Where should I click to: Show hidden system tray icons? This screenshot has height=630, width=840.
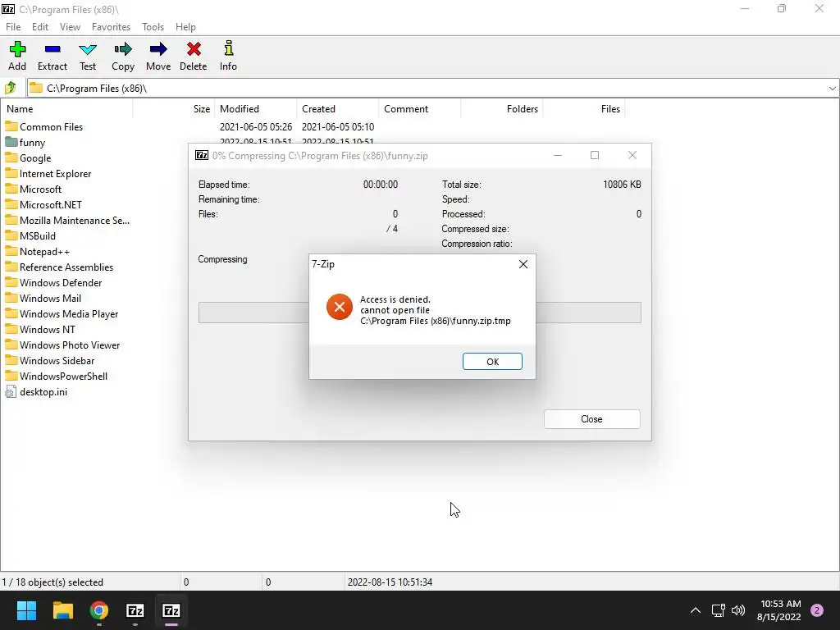696,610
